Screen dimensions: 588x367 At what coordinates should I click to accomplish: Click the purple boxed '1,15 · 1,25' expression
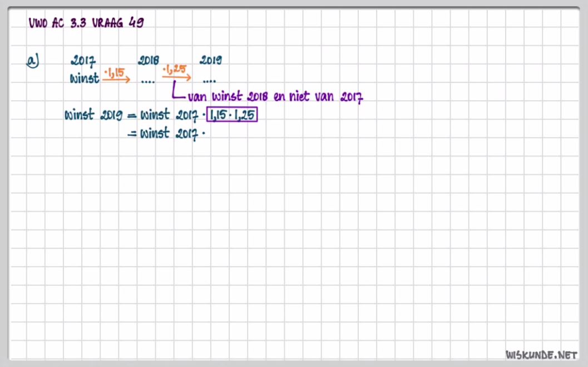pos(232,115)
